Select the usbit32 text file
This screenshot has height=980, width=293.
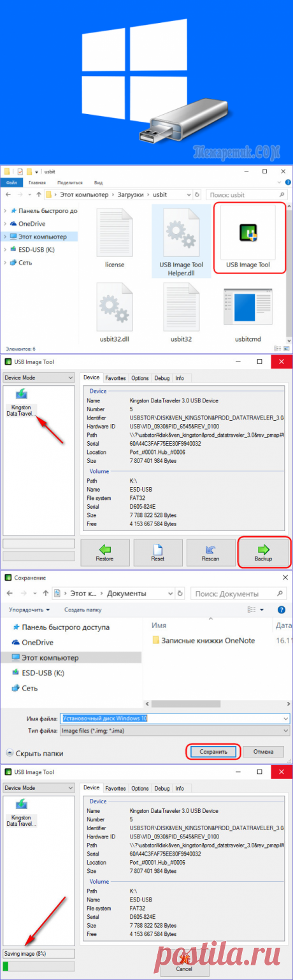click(x=182, y=312)
